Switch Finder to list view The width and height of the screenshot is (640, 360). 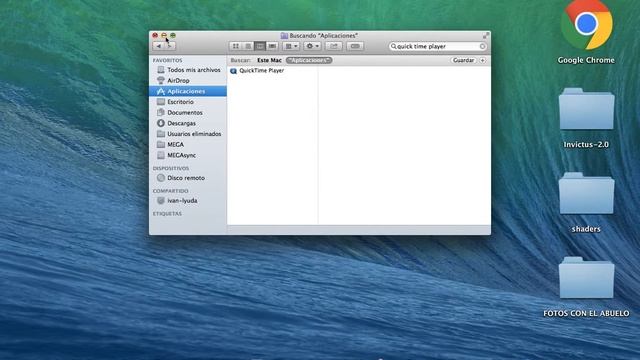pyautogui.click(x=248, y=46)
